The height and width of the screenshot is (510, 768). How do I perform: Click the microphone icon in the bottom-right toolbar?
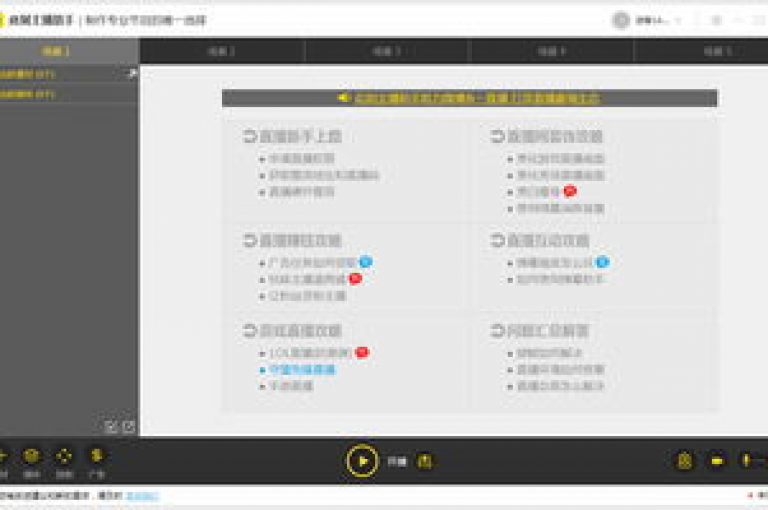click(745, 461)
